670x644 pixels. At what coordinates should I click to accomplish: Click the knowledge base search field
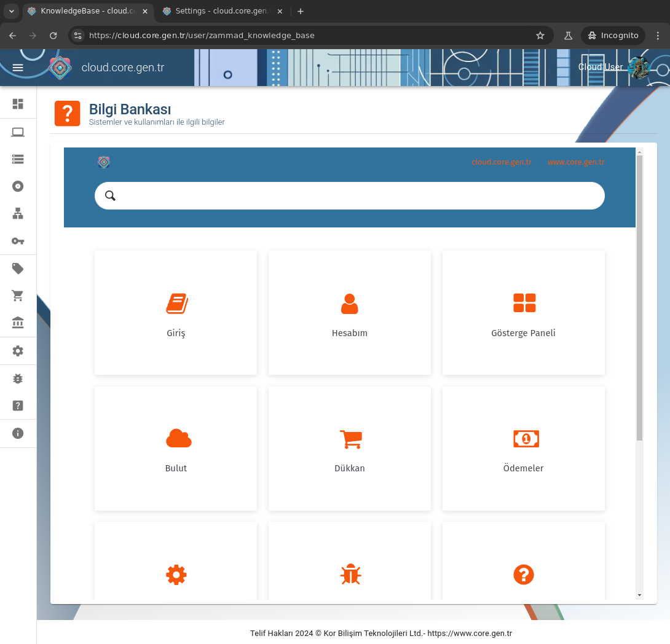coord(349,195)
